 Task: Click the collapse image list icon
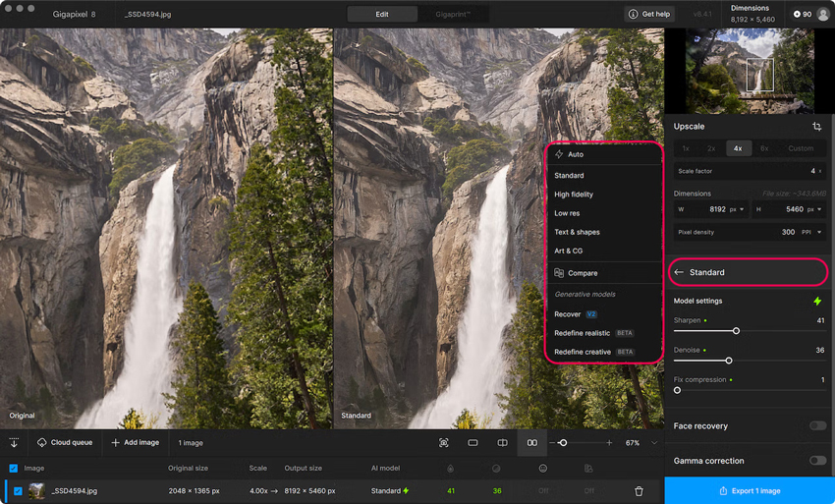pyautogui.click(x=14, y=443)
